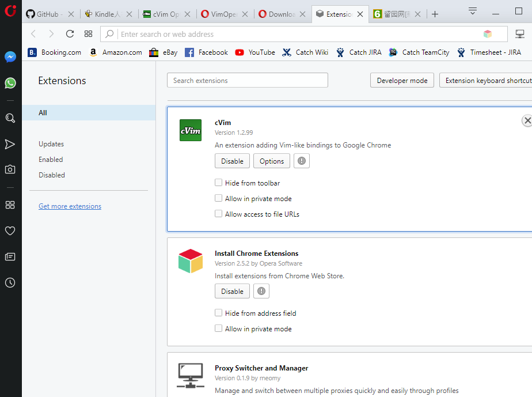Viewport: 532px width, 397px height.
Task: Open Catch Wiki bookmark
Action: [305, 52]
